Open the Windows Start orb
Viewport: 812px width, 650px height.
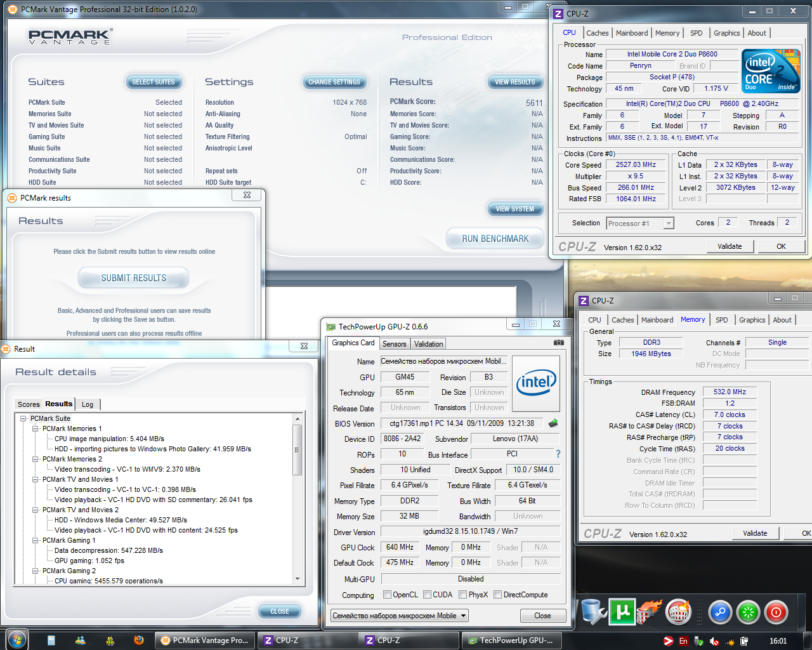click(16, 639)
